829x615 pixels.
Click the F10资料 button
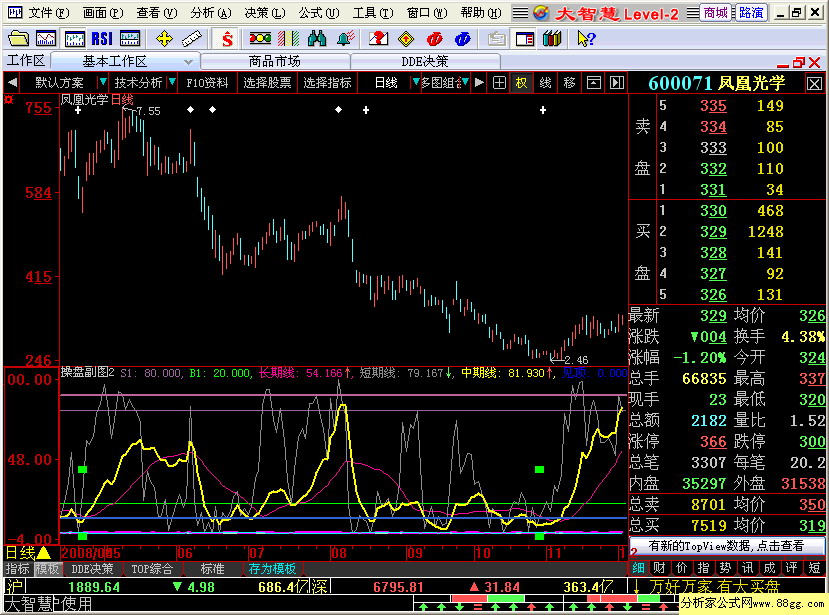pos(207,82)
